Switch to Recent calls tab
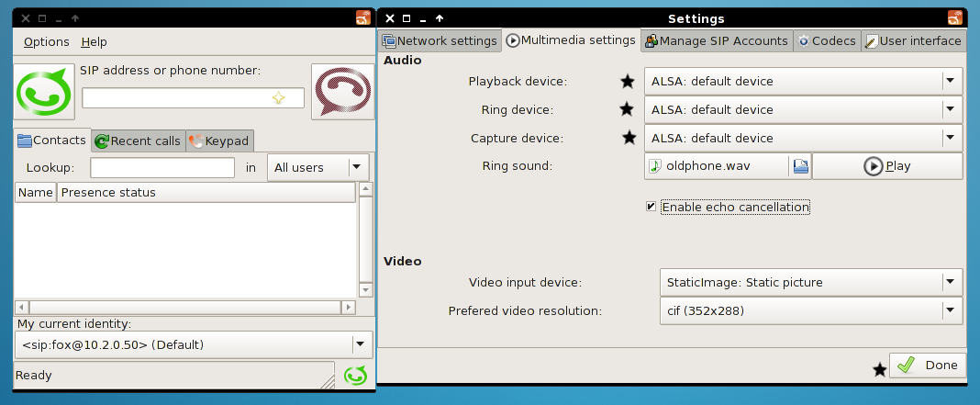980x405 pixels. (138, 141)
